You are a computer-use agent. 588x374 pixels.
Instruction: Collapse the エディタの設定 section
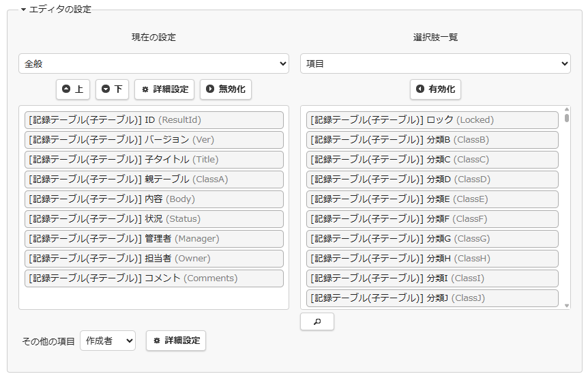click(x=56, y=9)
